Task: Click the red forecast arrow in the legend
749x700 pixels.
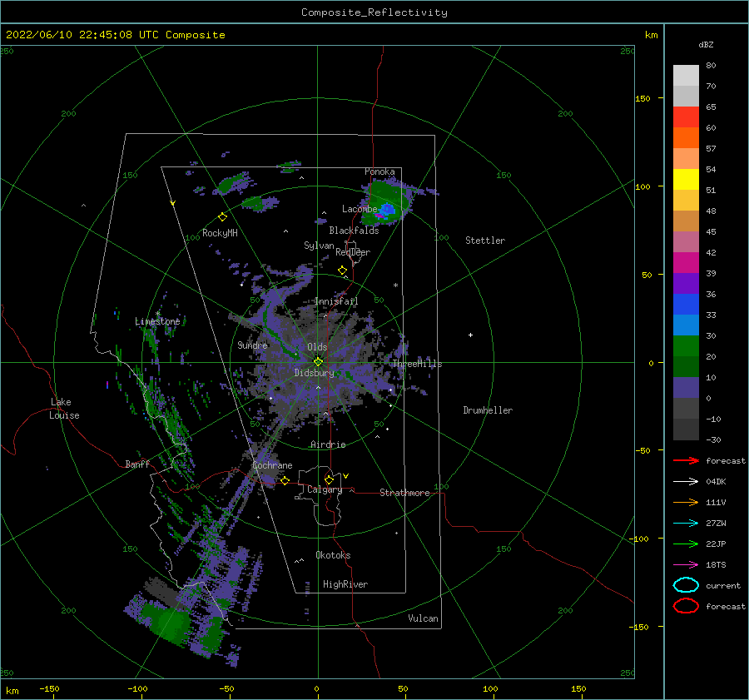Action: (686, 460)
